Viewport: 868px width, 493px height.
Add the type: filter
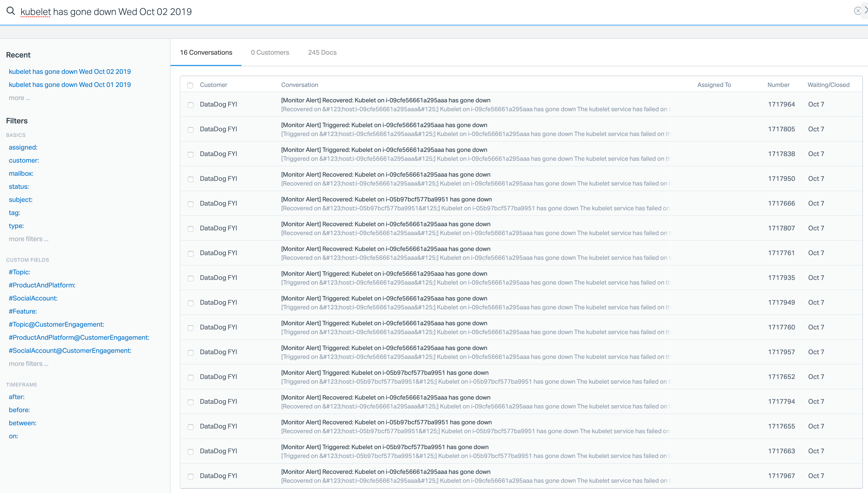pyautogui.click(x=16, y=226)
